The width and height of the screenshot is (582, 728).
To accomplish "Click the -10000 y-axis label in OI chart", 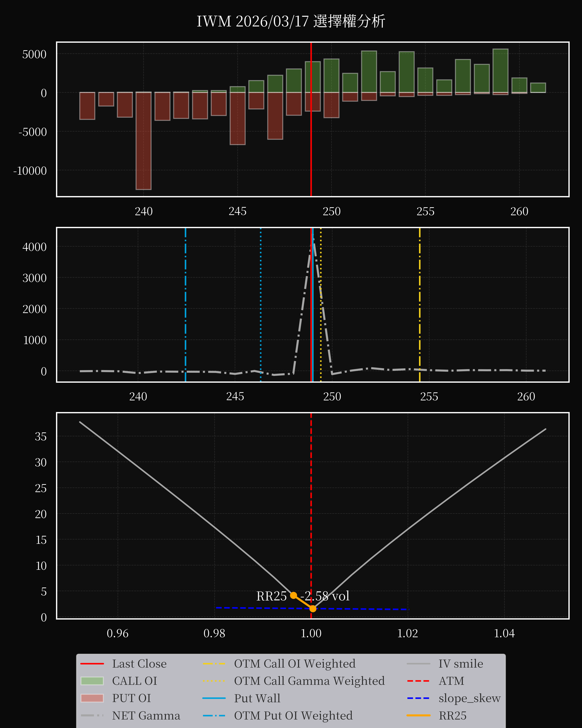I will [x=30, y=171].
